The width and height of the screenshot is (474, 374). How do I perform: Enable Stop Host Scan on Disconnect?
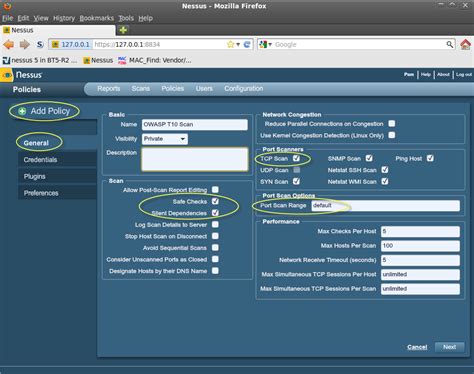pos(215,236)
